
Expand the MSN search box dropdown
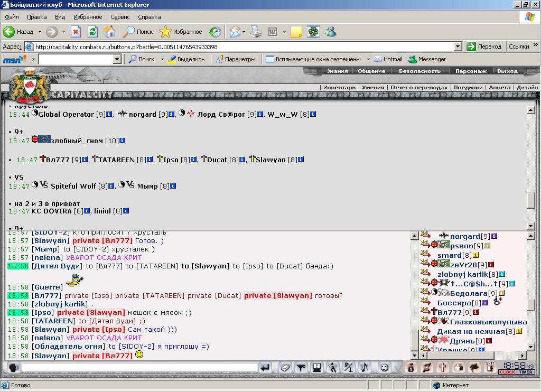(x=117, y=59)
